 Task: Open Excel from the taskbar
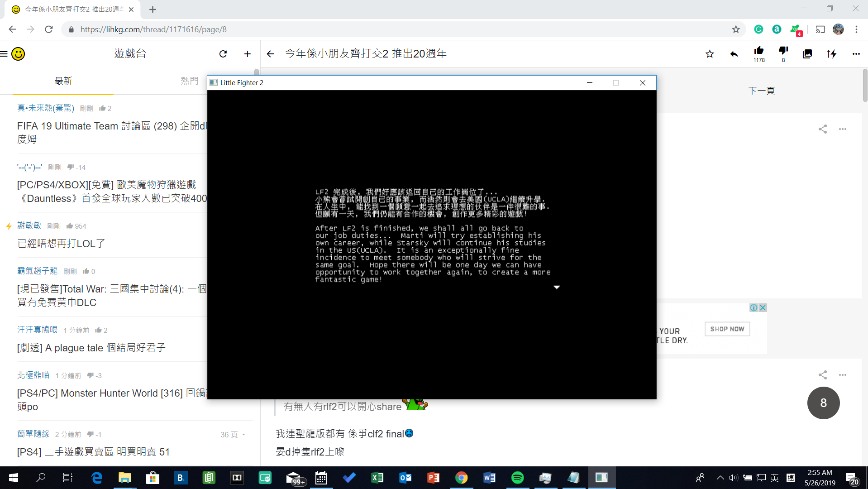377,478
